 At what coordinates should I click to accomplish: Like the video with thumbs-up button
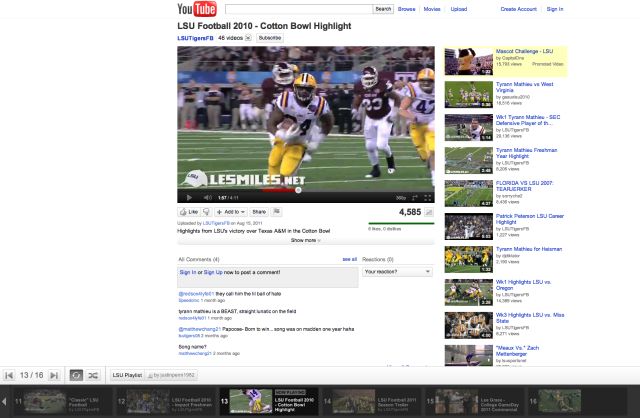tap(189, 212)
